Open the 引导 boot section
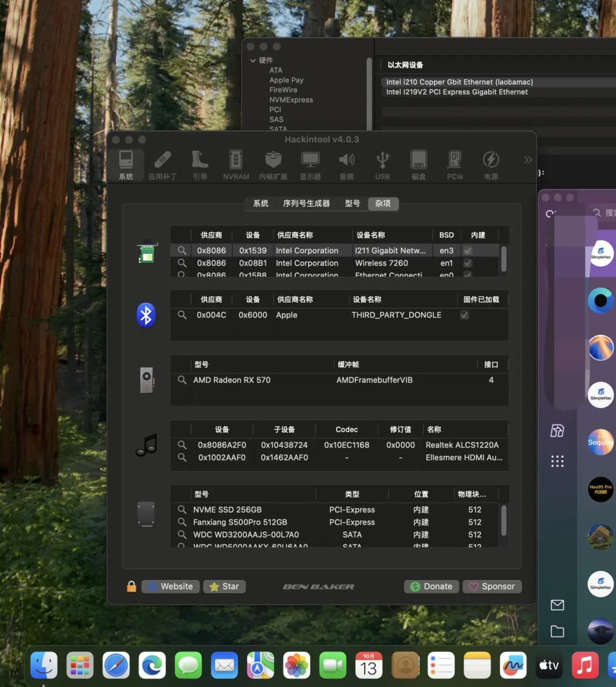This screenshot has height=687, width=616. 200,165
